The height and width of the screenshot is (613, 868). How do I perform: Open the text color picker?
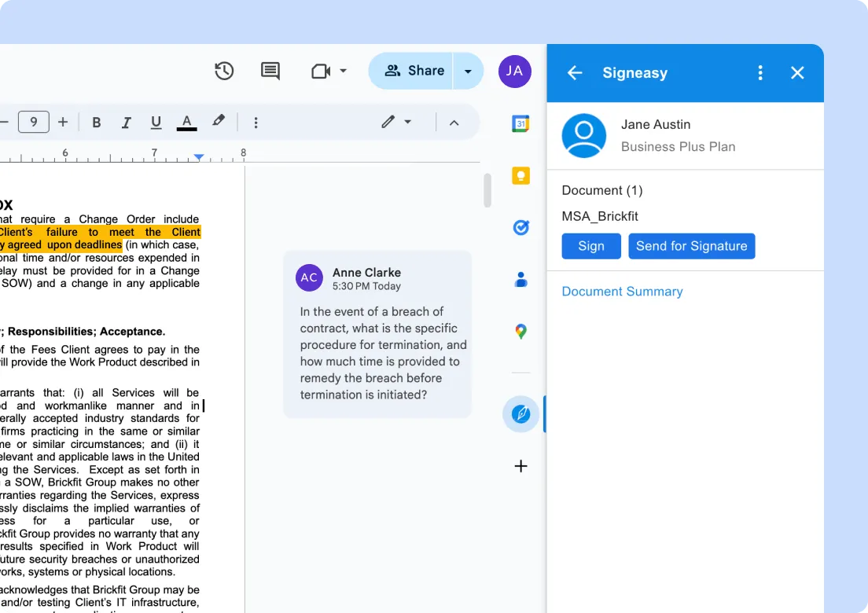(x=186, y=123)
